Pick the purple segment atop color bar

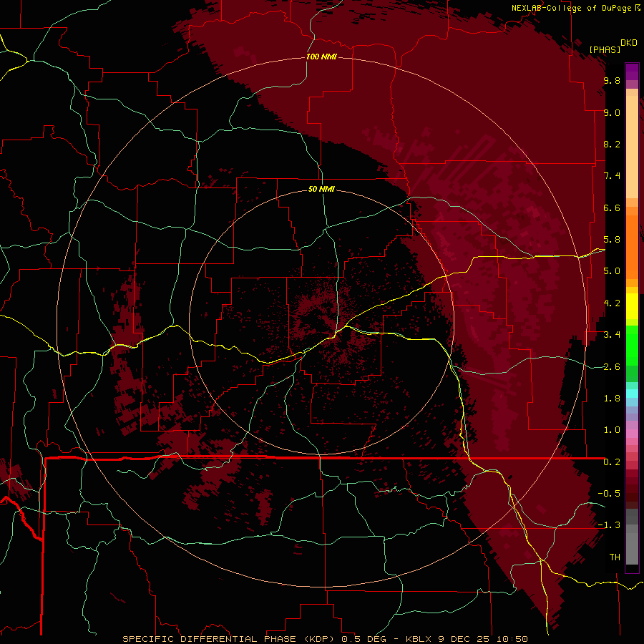[x=632, y=72]
